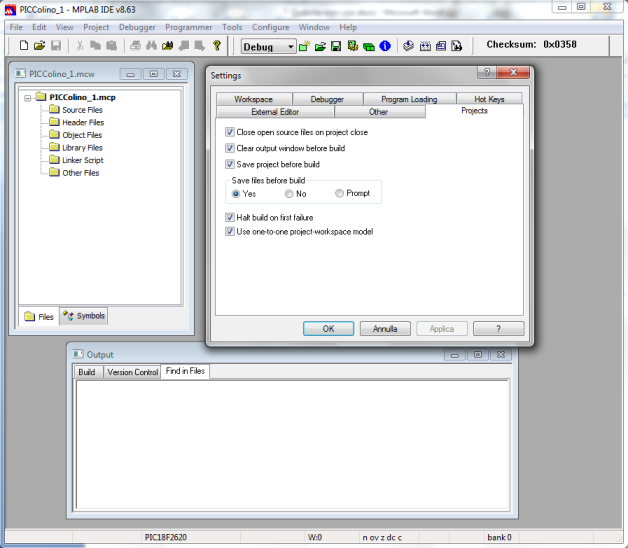
Task: Click the Make icon right of Info
Action: [x=408, y=46]
